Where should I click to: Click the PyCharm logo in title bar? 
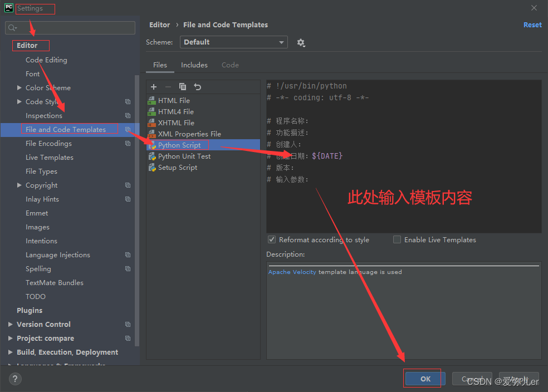click(9, 8)
